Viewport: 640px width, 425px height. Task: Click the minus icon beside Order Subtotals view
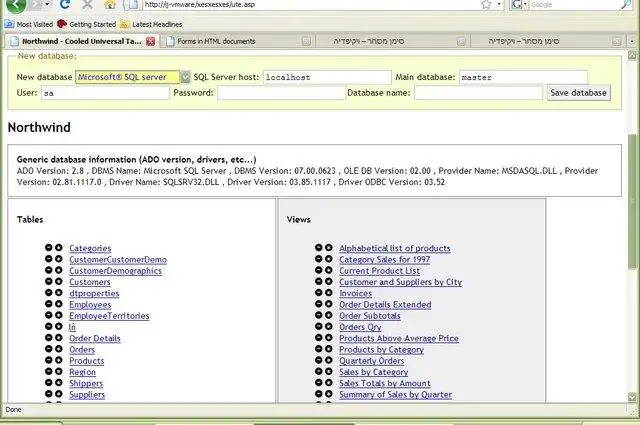319,315
